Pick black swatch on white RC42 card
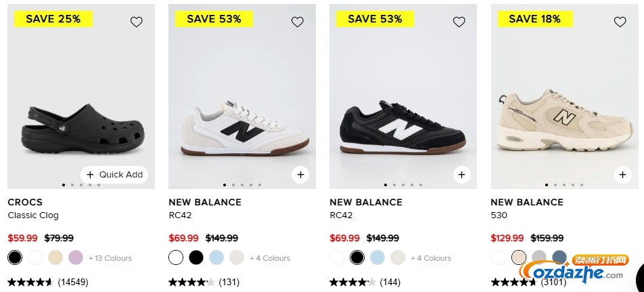The width and height of the screenshot is (644, 292). pyautogui.click(x=196, y=257)
